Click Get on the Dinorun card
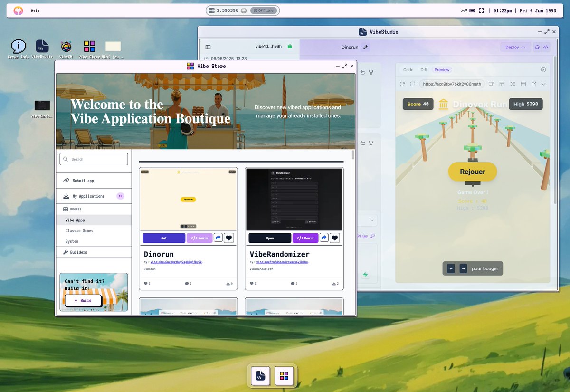The height and width of the screenshot is (392, 570). point(164,238)
